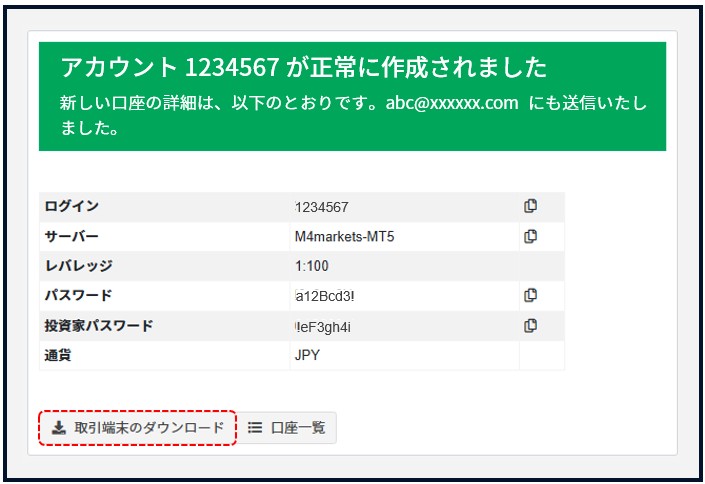This screenshot has width=705, height=484.
Task: Select the M4markets-MT5 server text
Action: click(344, 237)
